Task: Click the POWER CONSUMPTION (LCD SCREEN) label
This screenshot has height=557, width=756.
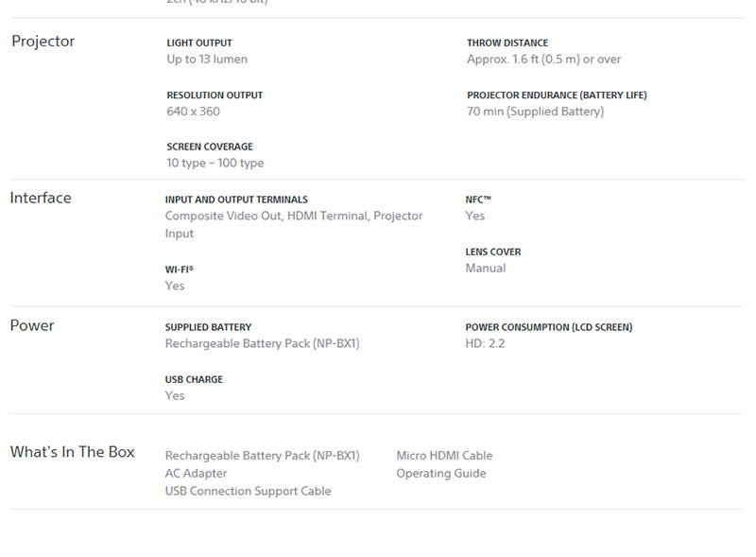Action: coord(549,328)
